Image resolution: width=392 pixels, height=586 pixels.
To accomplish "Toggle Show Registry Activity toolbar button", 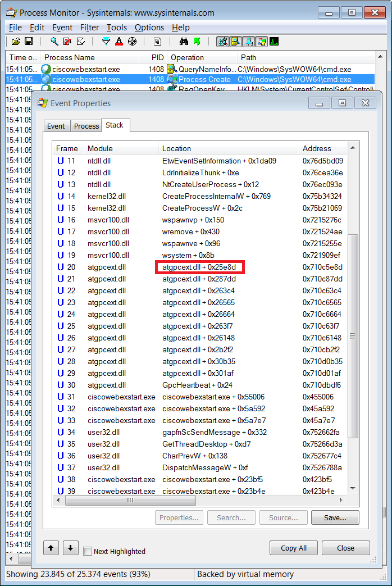I will 223,42.
